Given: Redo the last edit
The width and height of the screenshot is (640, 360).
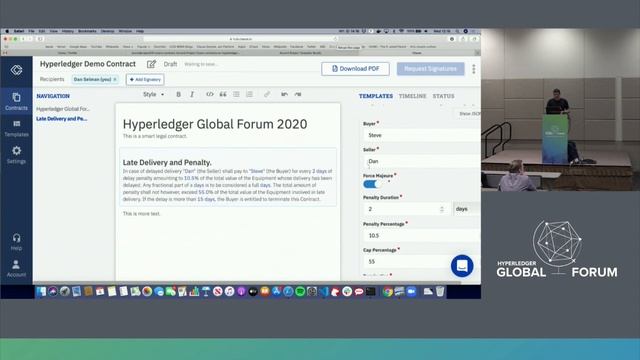Looking at the screenshot, I should pos(298,94).
